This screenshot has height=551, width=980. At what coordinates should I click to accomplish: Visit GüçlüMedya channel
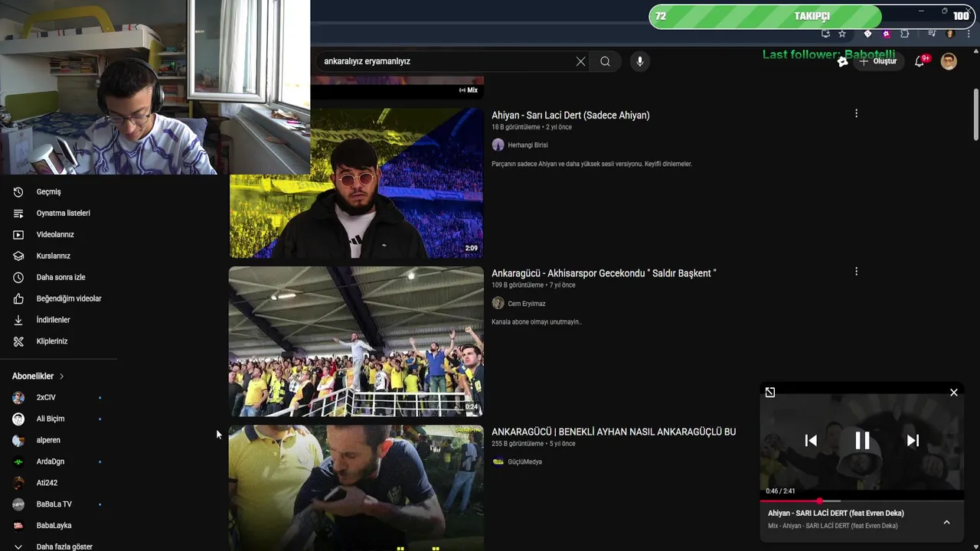(524, 462)
